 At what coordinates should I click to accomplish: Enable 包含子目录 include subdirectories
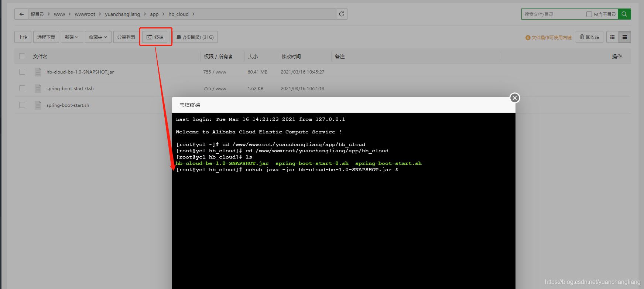click(589, 14)
